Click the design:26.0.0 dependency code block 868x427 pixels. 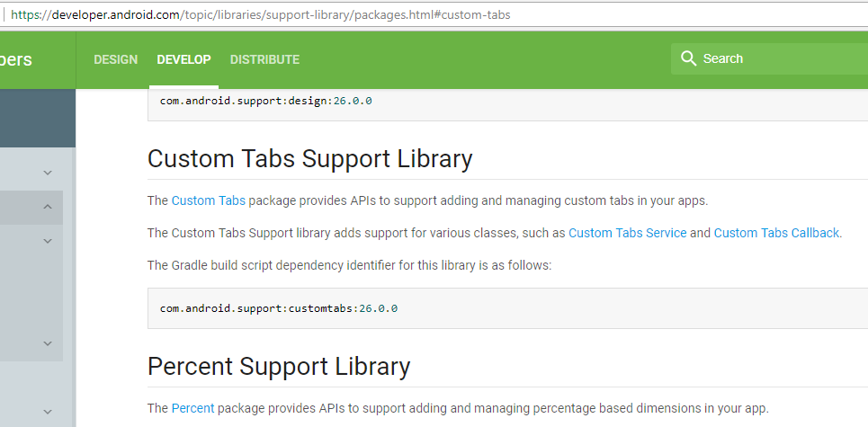point(507,104)
